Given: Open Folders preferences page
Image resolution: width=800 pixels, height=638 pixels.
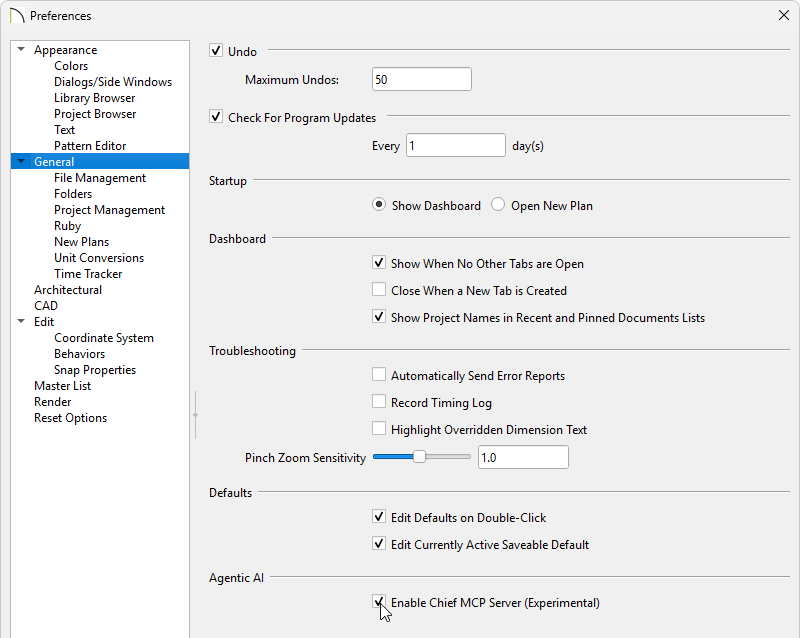Looking at the screenshot, I should [x=73, y=193].
